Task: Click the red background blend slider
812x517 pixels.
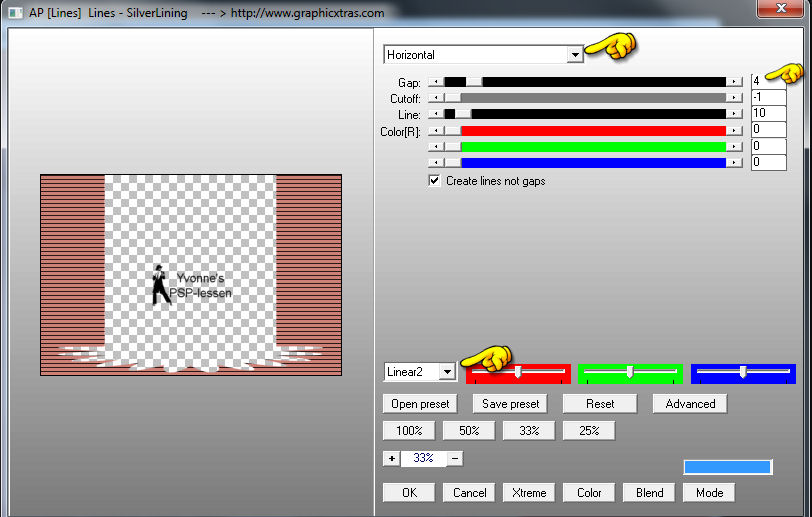Action: (518, 374)
